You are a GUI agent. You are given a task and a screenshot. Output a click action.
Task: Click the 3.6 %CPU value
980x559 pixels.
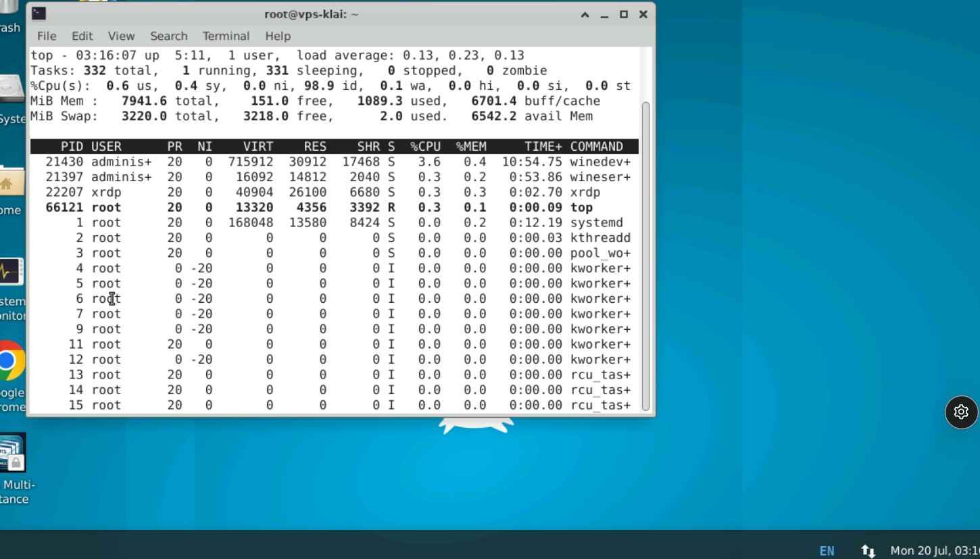point(429,162)
